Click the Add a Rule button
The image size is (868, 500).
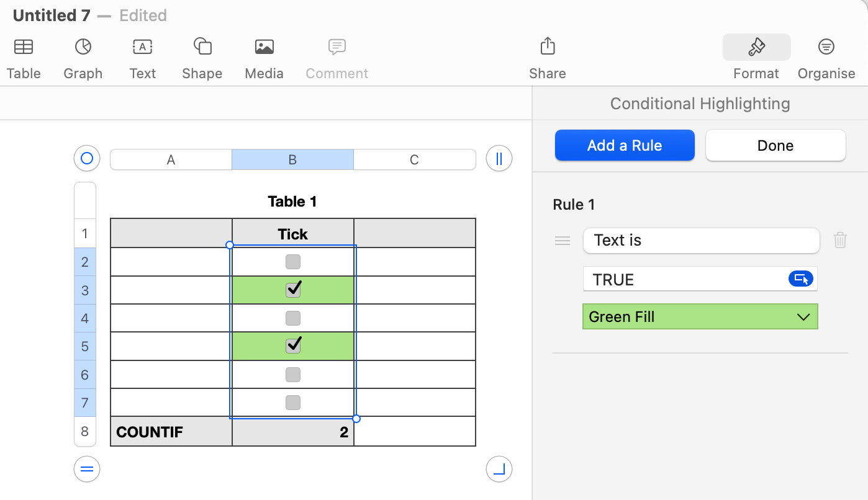pos(624,146)
